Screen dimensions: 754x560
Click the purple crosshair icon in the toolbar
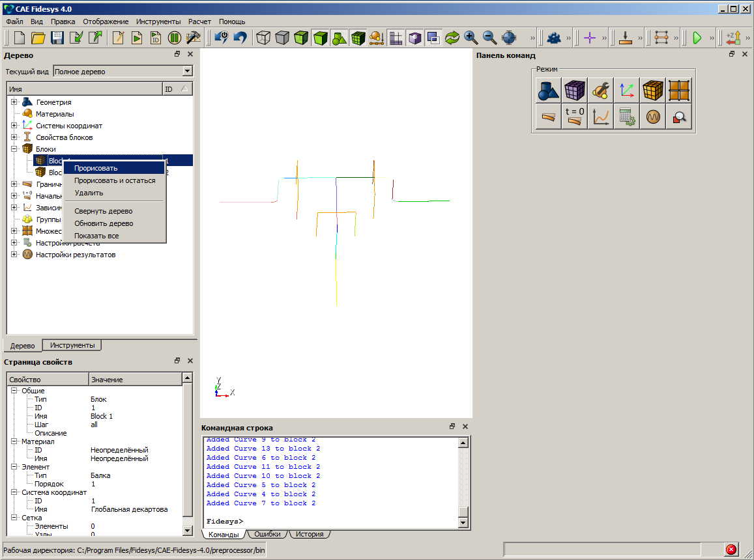pyautogui.click(x=590, y=38)
